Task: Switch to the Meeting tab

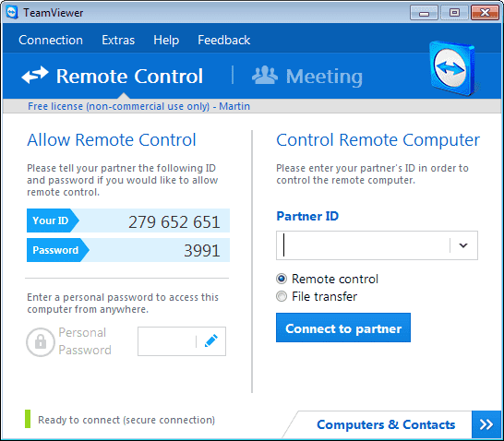Action: (307, 77)
